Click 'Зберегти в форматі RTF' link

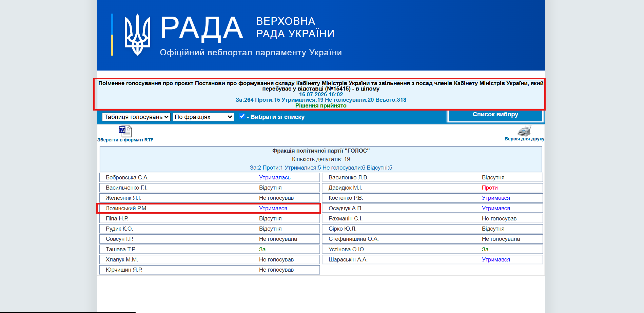coord(125,140)
